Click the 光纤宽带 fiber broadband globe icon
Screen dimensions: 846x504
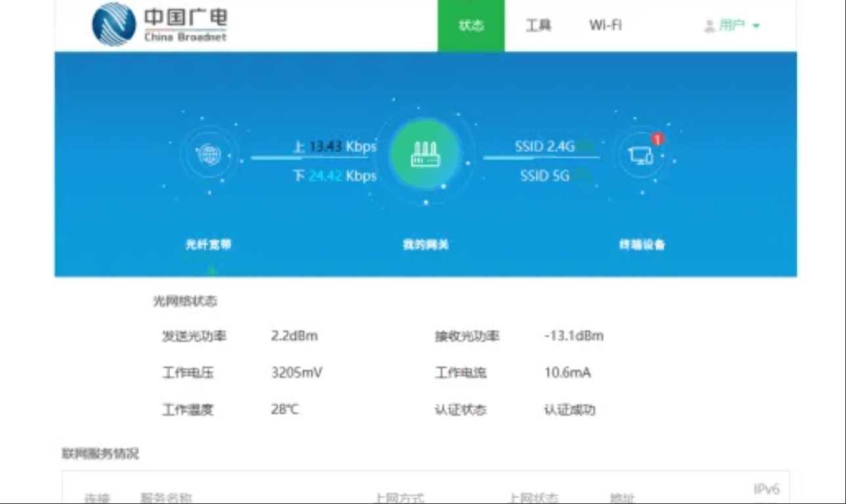pyautogui.click(x=210, y=156)
